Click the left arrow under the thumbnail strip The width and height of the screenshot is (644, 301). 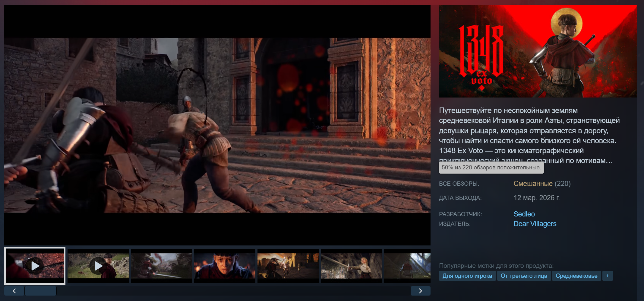14,291
